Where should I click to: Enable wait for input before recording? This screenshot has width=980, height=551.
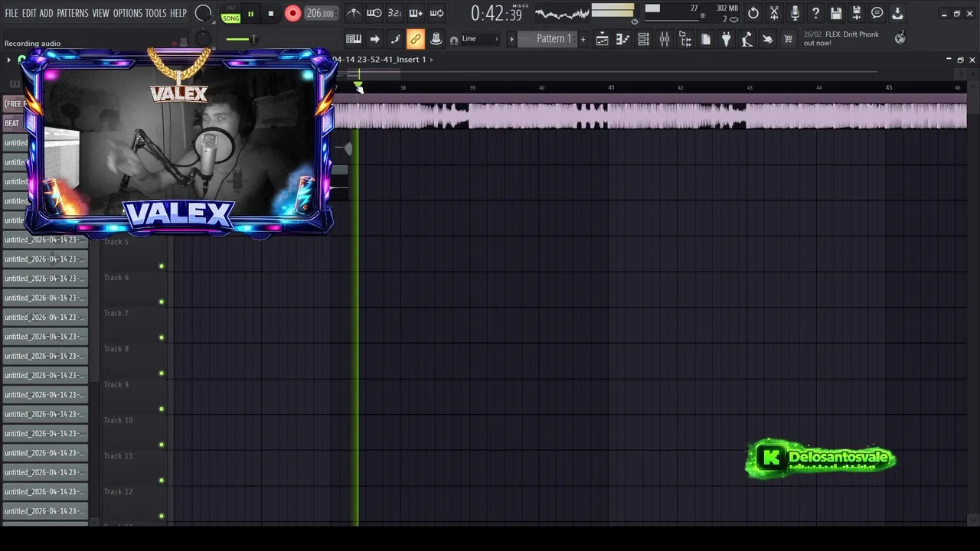[x=374, y=13]
